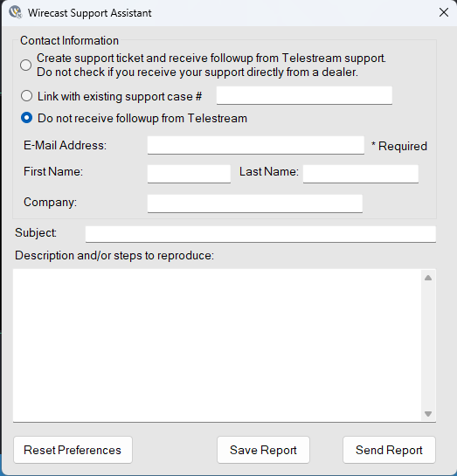The image size is (457, 476).
Task: Select Do not receive followup from Telestream
Action: click(x=27, y=118)
